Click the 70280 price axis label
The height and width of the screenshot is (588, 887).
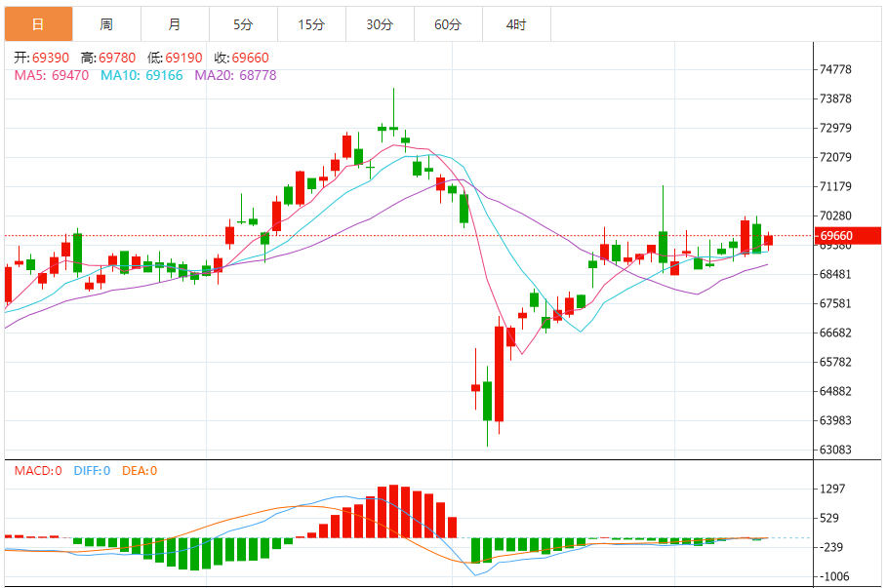point(835,216)
